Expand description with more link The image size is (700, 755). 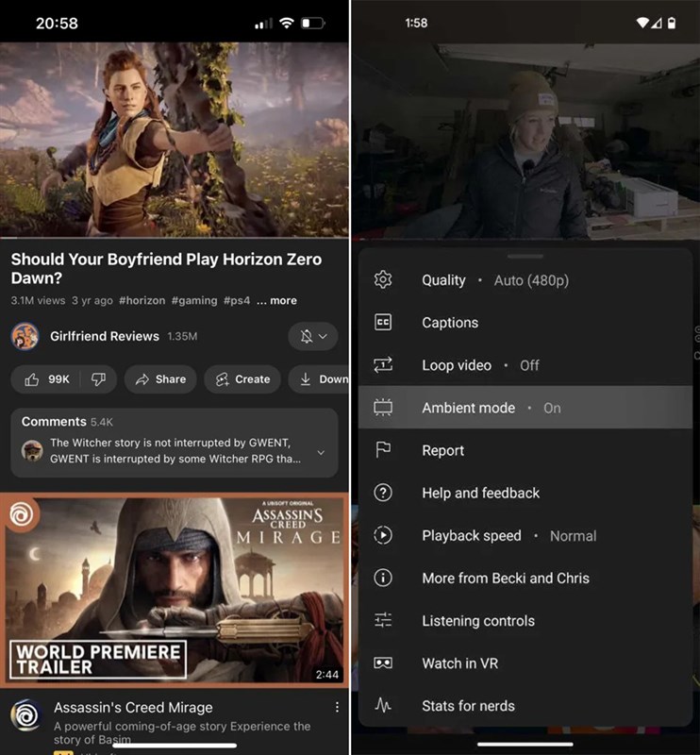277,301
